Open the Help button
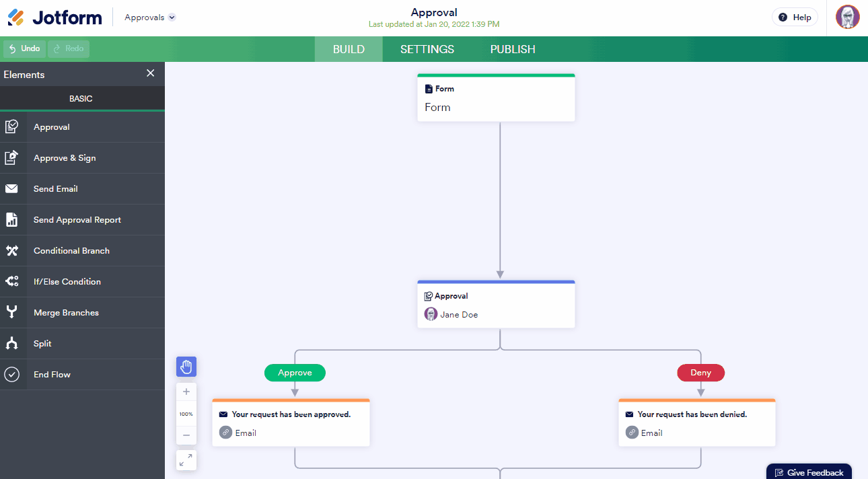868x479 pixels. [795, 17]
